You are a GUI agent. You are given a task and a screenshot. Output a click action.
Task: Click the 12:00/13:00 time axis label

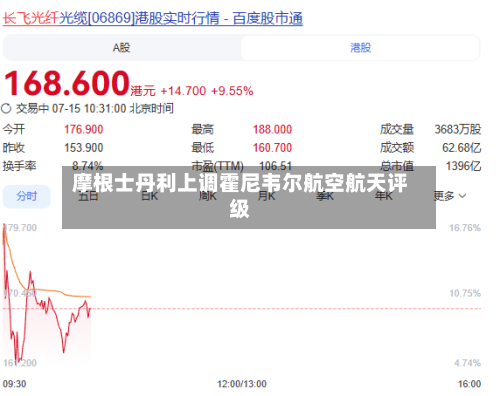(x=242, y=384)
